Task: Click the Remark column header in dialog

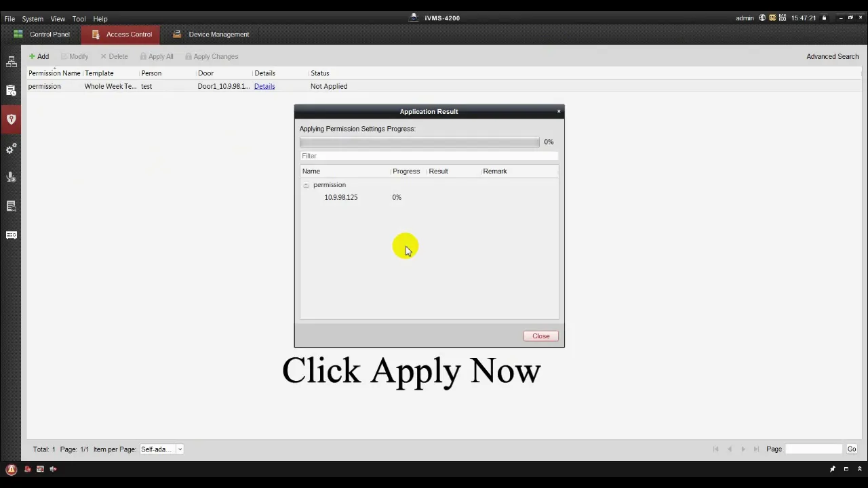Action: 495,171
